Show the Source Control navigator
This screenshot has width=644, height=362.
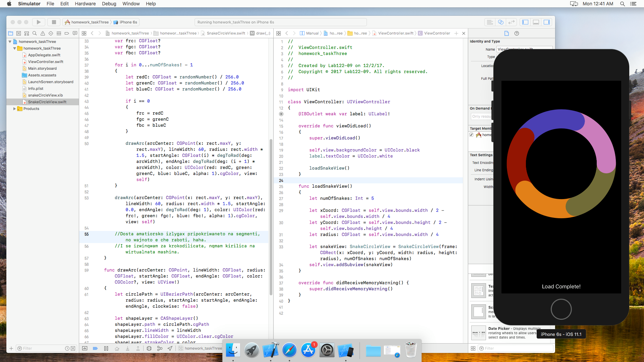coord(18,33)
